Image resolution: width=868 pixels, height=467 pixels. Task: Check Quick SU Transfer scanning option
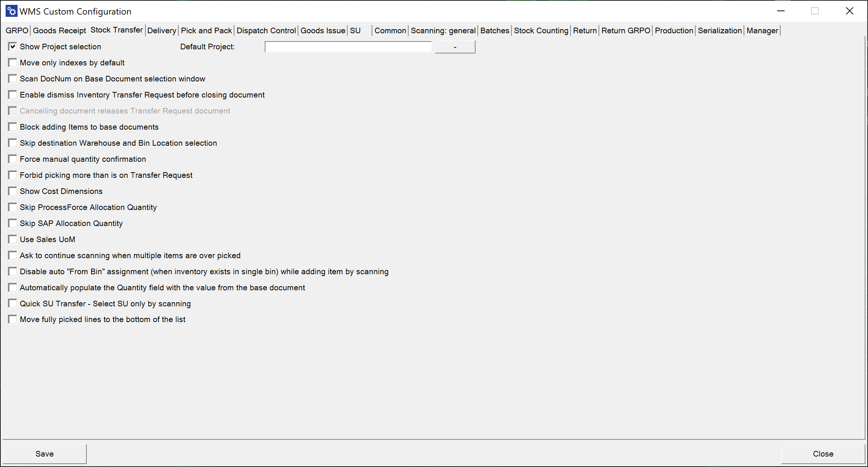tap(13, 304)
